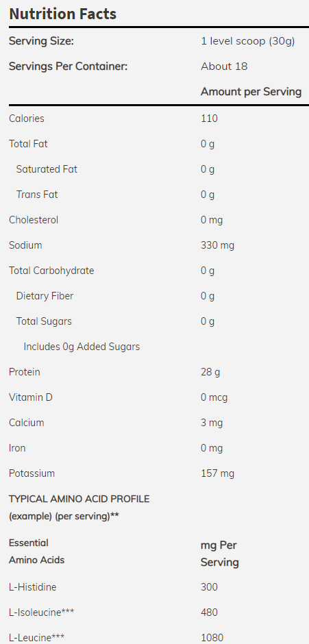Click the Amount per Serving column header

coord(251,92)
